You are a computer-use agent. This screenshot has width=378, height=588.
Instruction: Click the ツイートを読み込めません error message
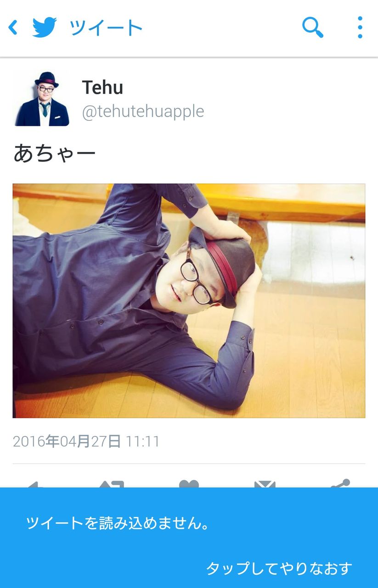[118, 523]
